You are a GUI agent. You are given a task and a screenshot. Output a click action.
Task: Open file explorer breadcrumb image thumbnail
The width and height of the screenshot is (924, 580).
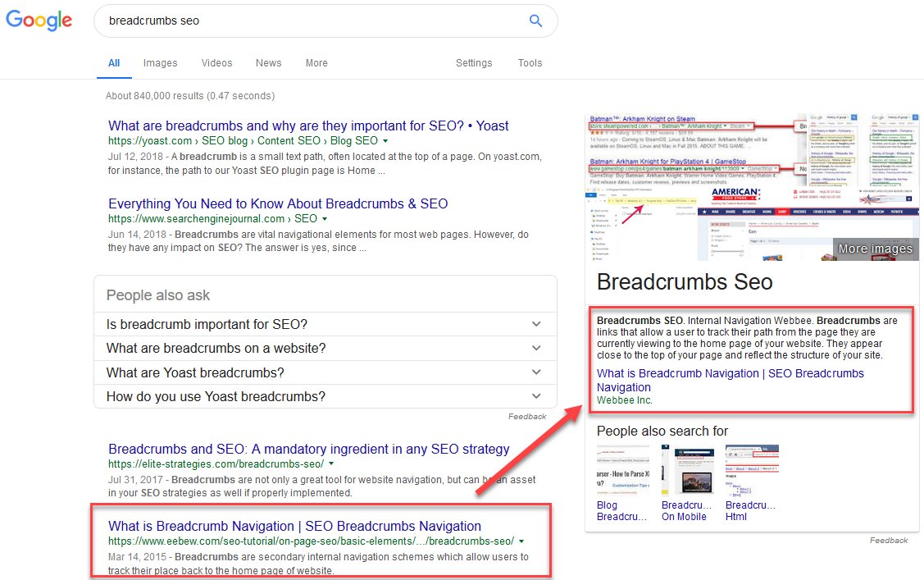click(x=641, y=225)
